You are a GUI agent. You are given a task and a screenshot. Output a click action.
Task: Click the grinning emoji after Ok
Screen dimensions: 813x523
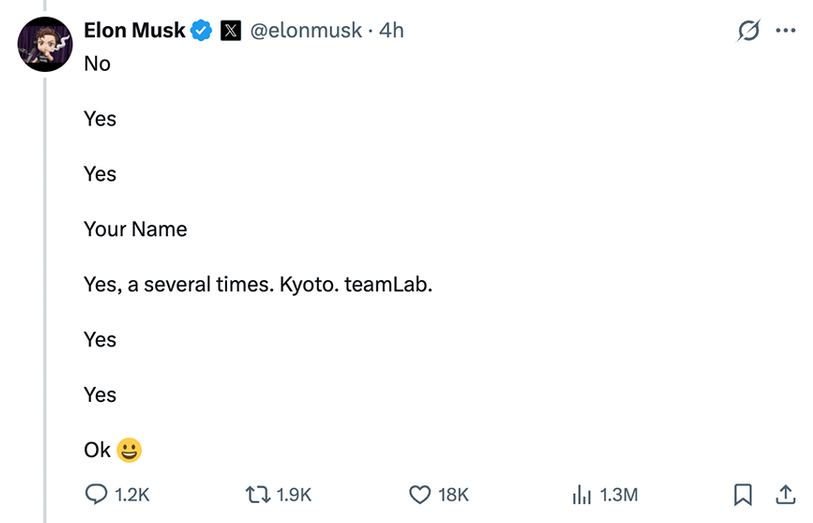[x=129, y=450]
